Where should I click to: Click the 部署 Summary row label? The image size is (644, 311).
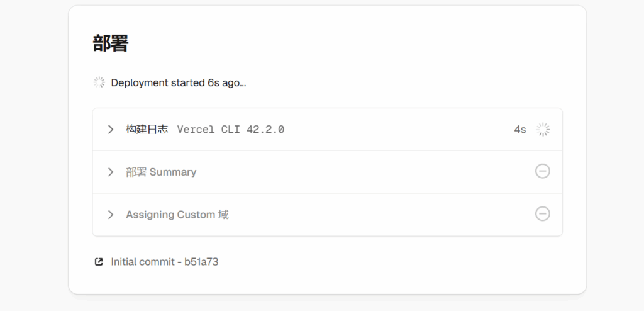tap(161, 172)
